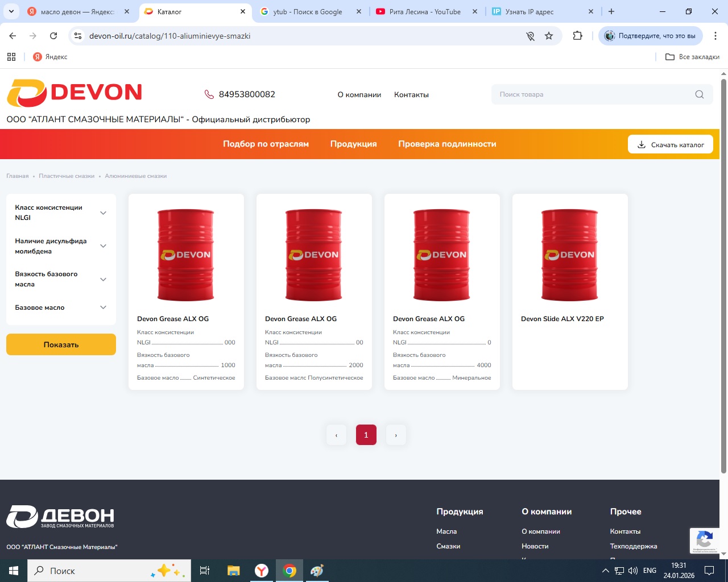
Task: Click the browser forward arrow
Action: click(x=33, y=36)
